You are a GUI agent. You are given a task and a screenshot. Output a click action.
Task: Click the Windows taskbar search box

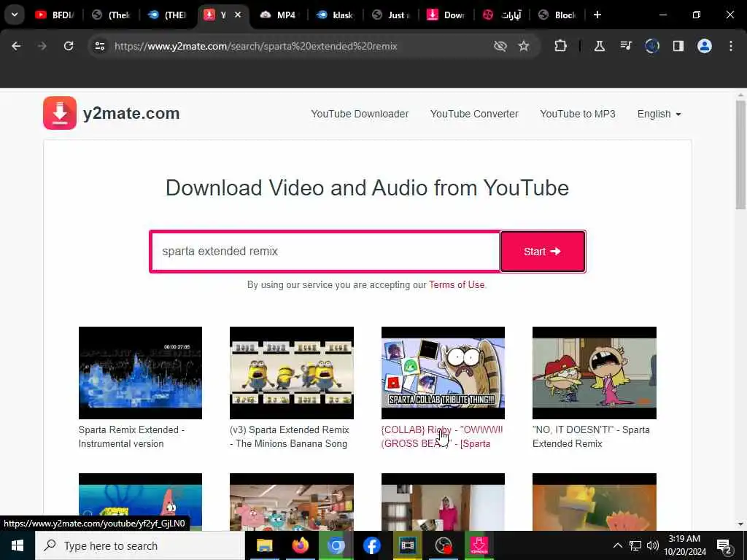[139, 545]
